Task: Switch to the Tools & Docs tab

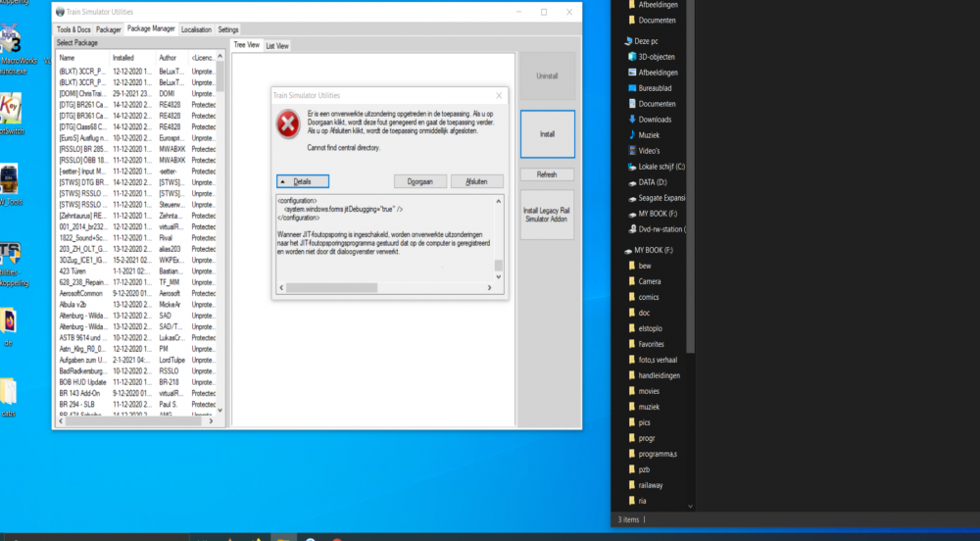Action: coord(74,30)
